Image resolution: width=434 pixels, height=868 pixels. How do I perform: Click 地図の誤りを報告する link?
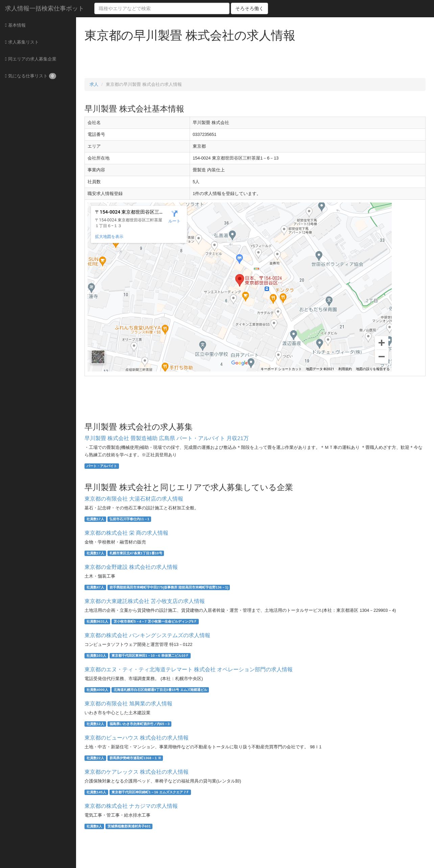[x=372, y=369]
